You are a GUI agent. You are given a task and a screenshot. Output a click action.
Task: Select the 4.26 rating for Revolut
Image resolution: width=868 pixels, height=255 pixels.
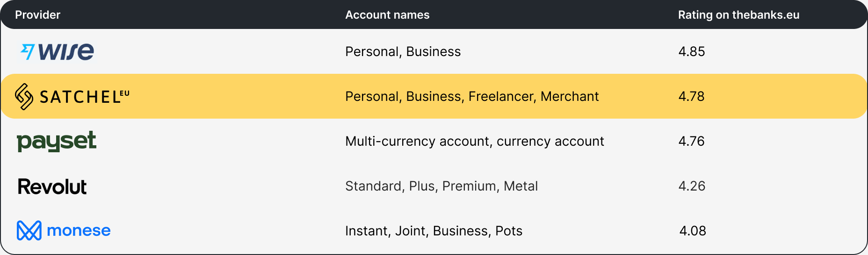pos(692,186)
